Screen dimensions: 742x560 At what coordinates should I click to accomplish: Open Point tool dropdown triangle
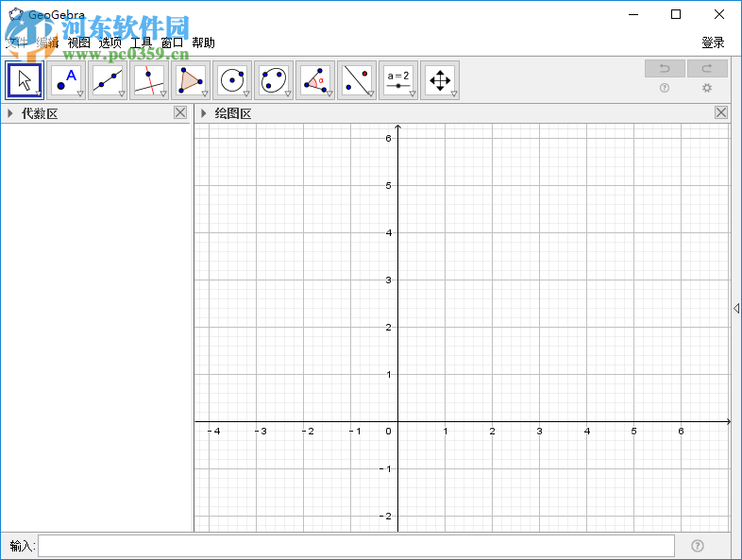(x=80, y=93)
